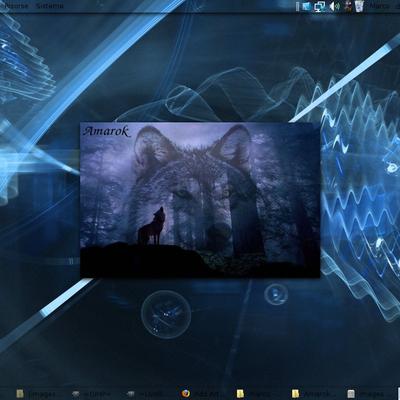Click the user name in the top panel
400x400 pixels.
(x=379, y=6)
